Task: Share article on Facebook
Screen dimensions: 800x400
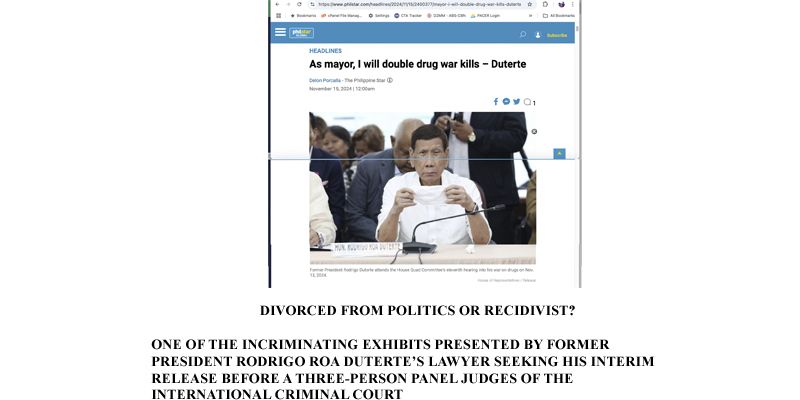Action: (x=495, y=102)
